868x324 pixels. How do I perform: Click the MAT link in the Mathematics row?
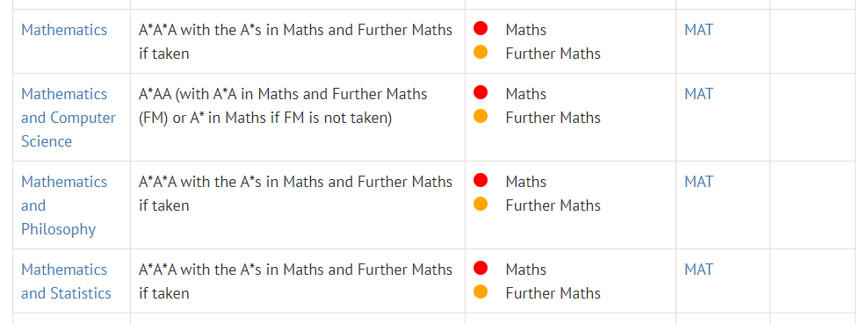(698, 30)
